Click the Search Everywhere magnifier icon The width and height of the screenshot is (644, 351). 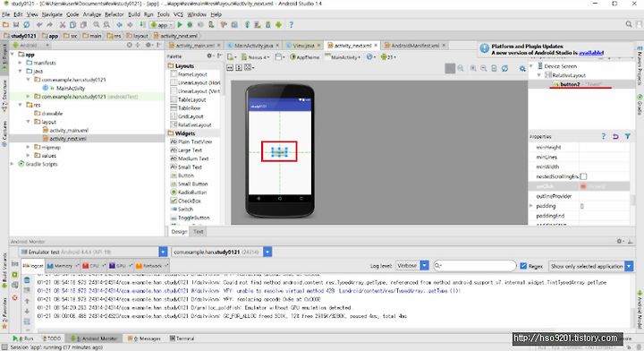tap(629, 25)
